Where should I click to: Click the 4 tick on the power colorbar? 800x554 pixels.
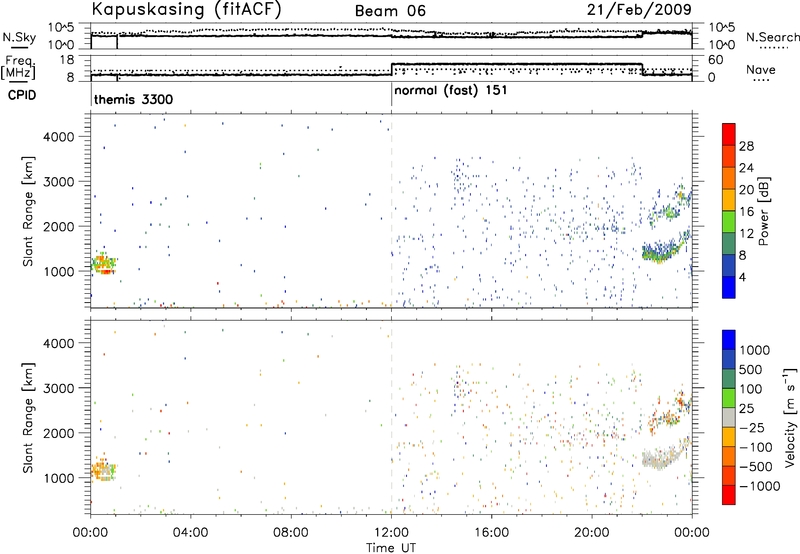(x=742, y=277)
